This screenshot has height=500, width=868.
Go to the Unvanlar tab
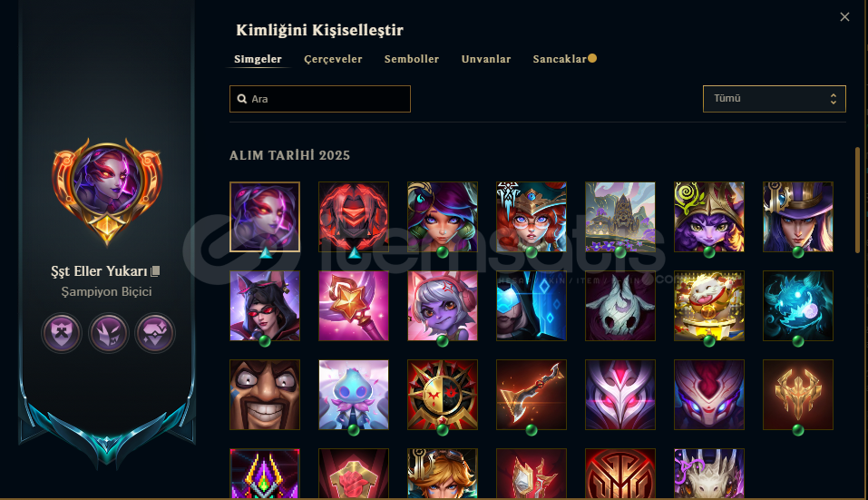point(486,59)
